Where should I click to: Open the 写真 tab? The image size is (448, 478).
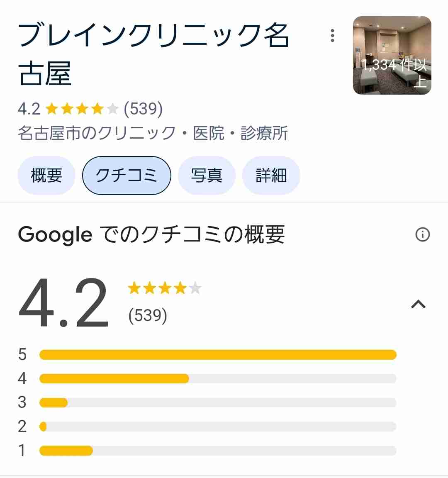(207, 175)
